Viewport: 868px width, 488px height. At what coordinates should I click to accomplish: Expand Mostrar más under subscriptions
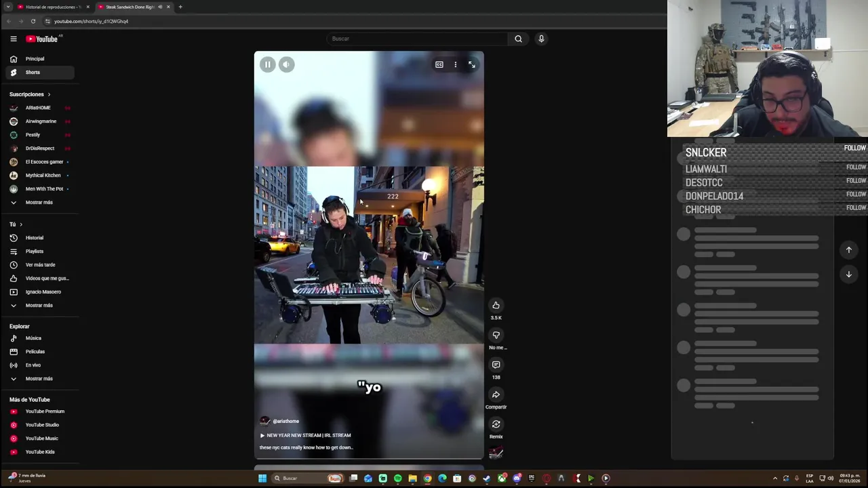click(x=39, y=202)
